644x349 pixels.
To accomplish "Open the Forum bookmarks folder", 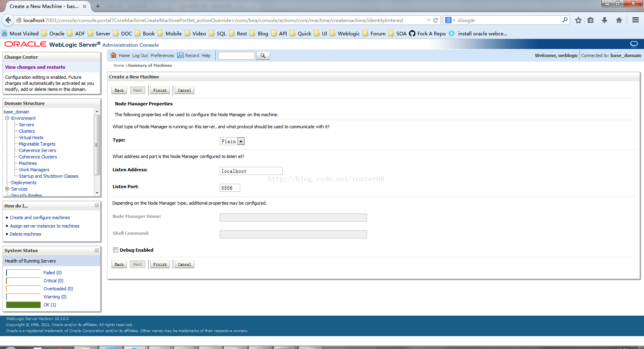I will pos(374,33).
